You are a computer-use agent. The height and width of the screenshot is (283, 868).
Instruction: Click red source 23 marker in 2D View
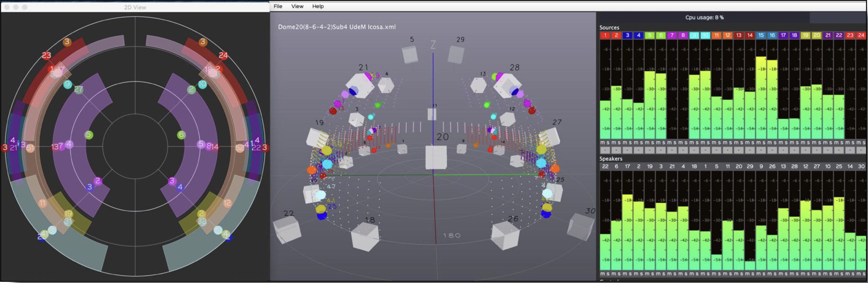[47, 55]
